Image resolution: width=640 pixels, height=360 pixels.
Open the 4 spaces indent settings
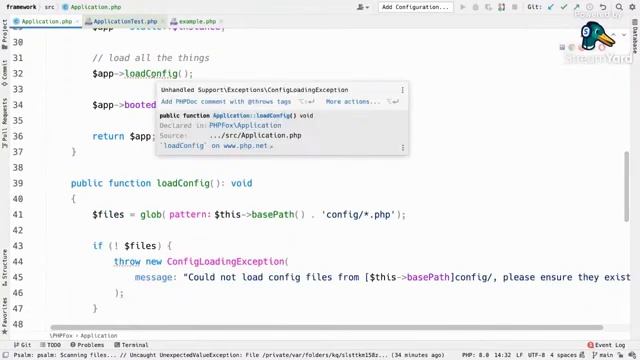[563, 355]
